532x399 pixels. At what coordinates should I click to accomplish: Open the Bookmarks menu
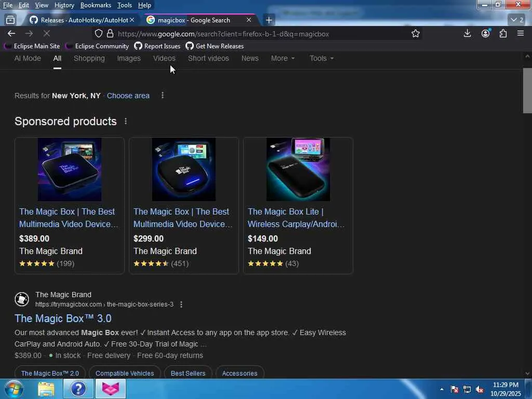pos(96,5)
